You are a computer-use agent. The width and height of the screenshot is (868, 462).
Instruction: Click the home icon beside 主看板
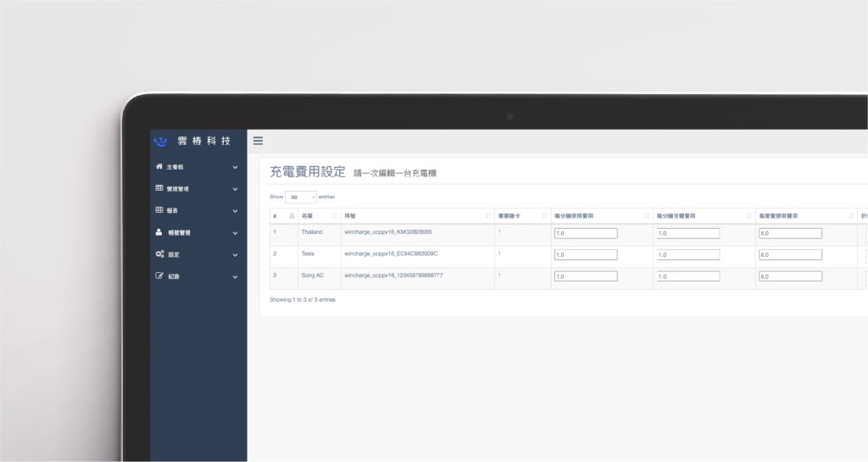pyautogui.click(x=159, y=167)
